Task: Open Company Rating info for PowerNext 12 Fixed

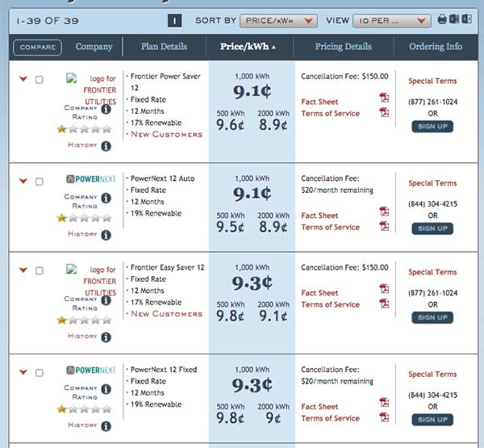Action: click(106, 389)
